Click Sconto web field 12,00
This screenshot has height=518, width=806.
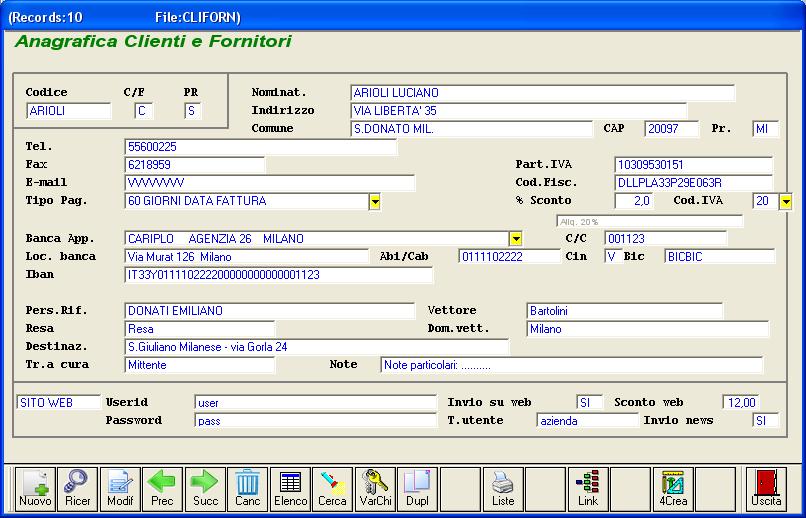click(x=741, y=403)
